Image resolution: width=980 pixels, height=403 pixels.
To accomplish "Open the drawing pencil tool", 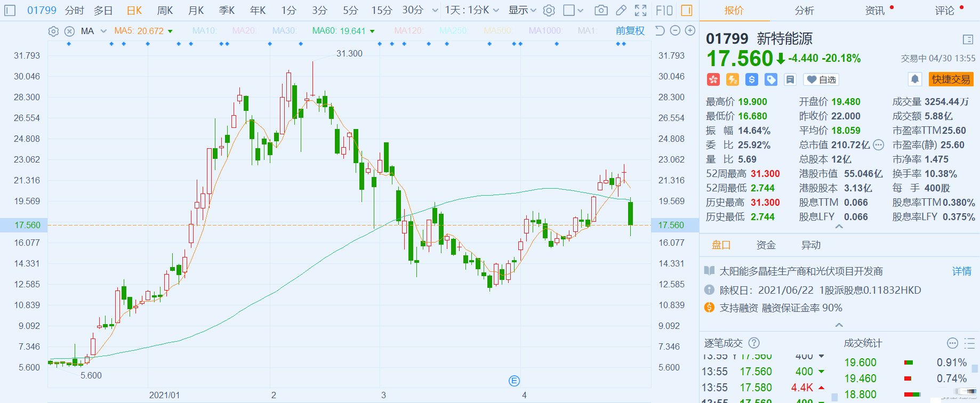I will (x=621, y=10).
